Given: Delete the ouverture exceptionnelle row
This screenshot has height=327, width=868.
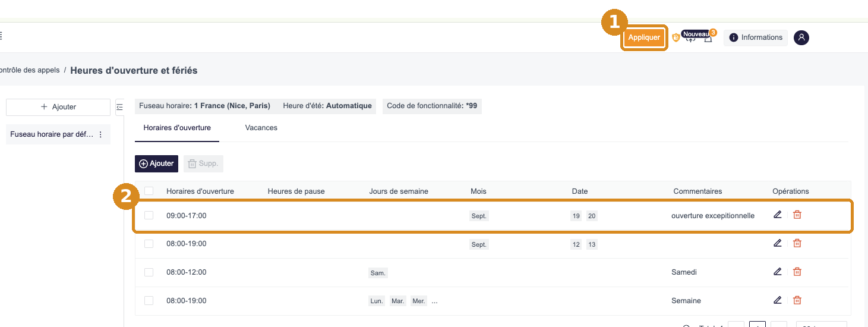Looking at the screenshot, I should (797, 215).
